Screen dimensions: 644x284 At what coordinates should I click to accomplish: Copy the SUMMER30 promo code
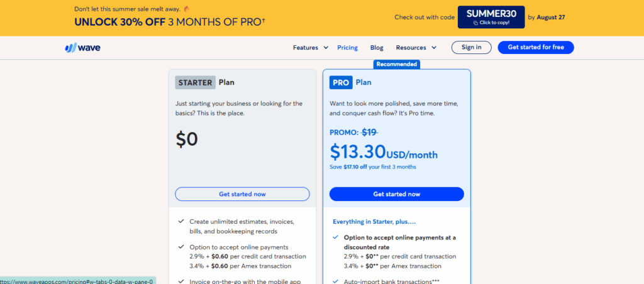pos(491,17)
